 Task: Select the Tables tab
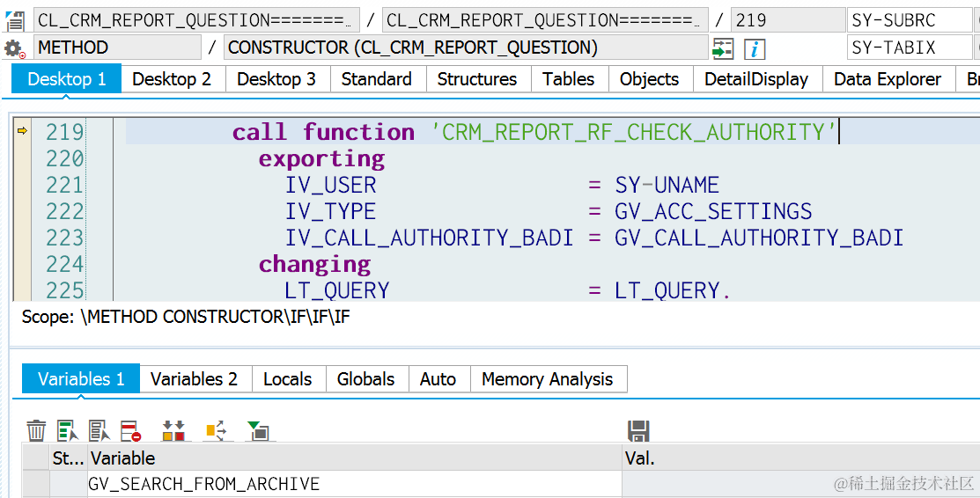568,79
